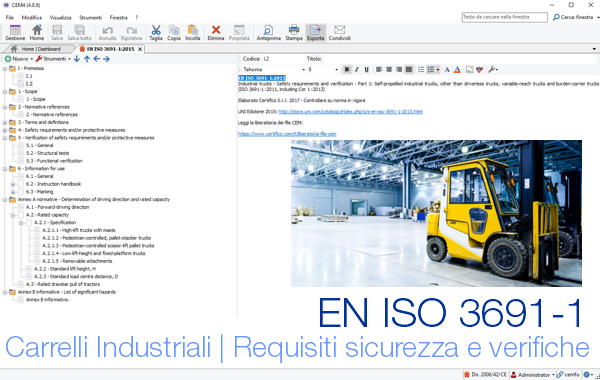This screenshot has height=380, width=600.
Task: Click the Titolo input field
Action: click(x=460, y=59)
